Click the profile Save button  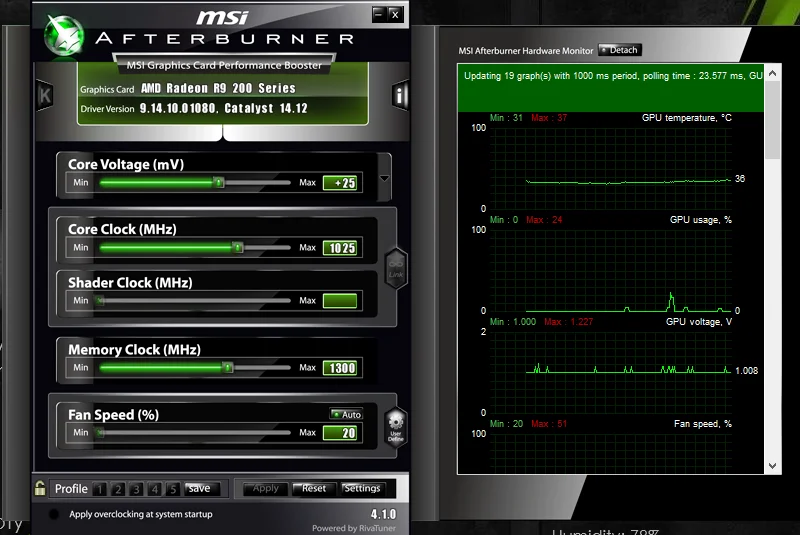point(202,489)
